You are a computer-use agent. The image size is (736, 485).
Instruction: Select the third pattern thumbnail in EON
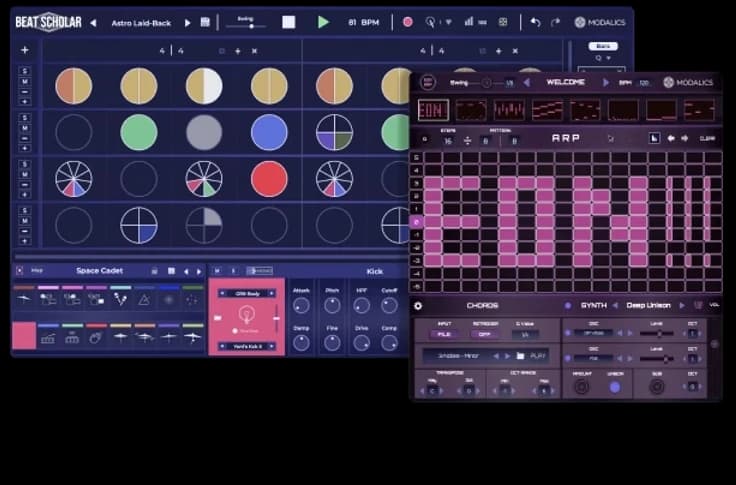click(509, 110)
